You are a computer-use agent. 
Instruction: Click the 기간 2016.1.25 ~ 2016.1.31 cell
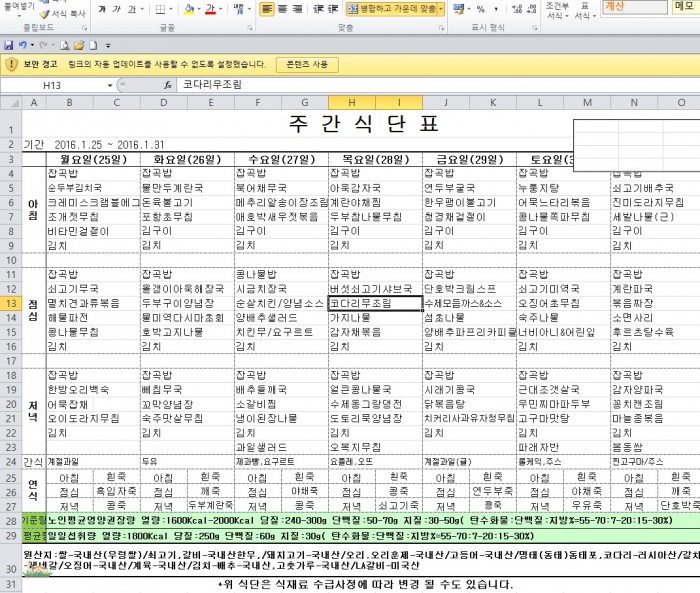94,145
